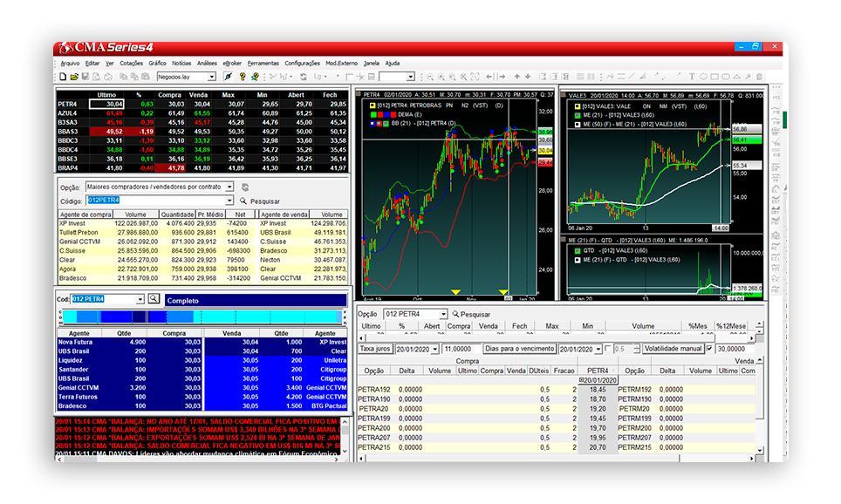The image size is (841, 504).
Task: Open the Negocios.lay layout dropdown
Action: [x=211, y=77]
